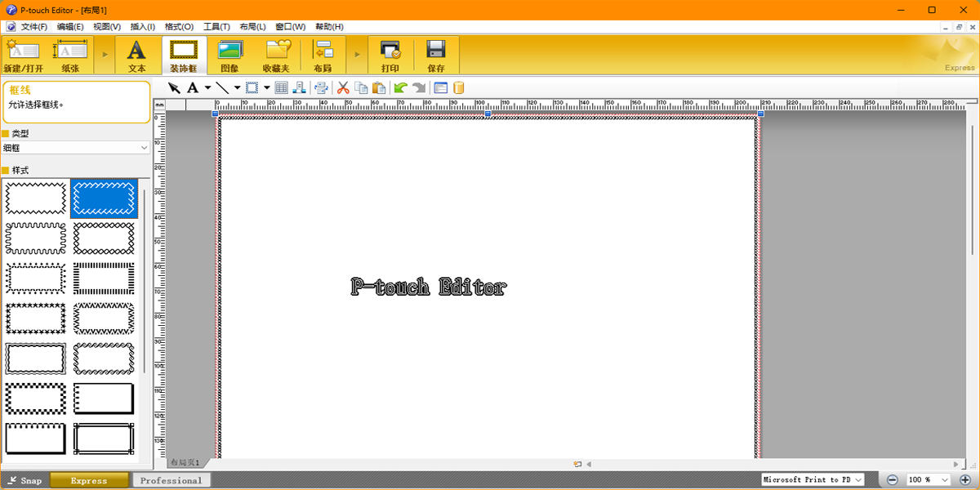980x490 pixels.
Task: Select the 布局页1 page tab
Action: [185, 463]
